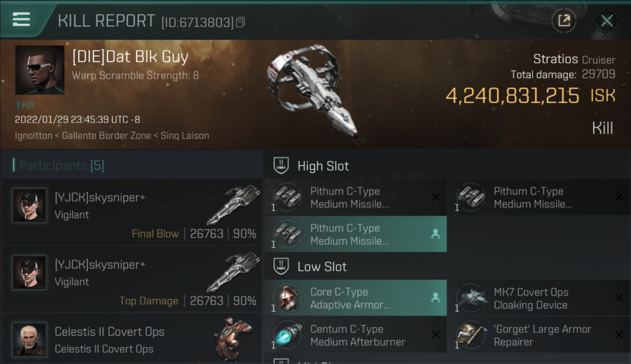Screen dimensions: 631x364
Task: Click the Core C-Type Adaptive Armor icon
Action: point(287,298)
